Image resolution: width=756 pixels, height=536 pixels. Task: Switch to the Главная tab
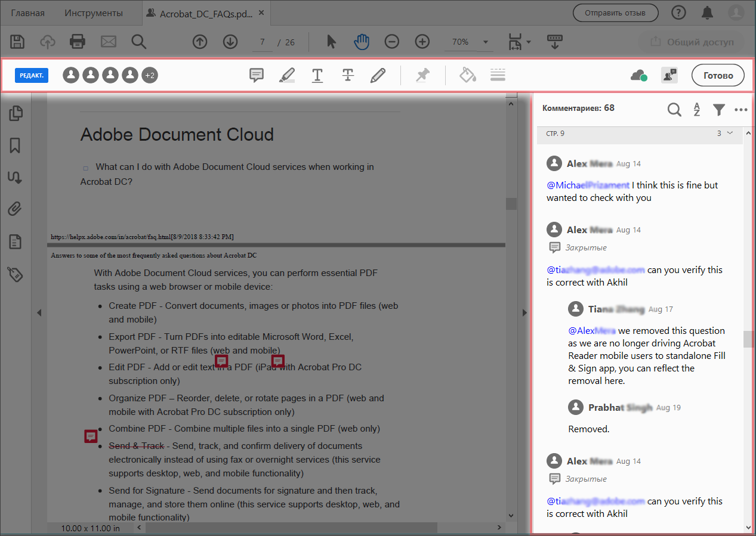[x=27, y=13]
